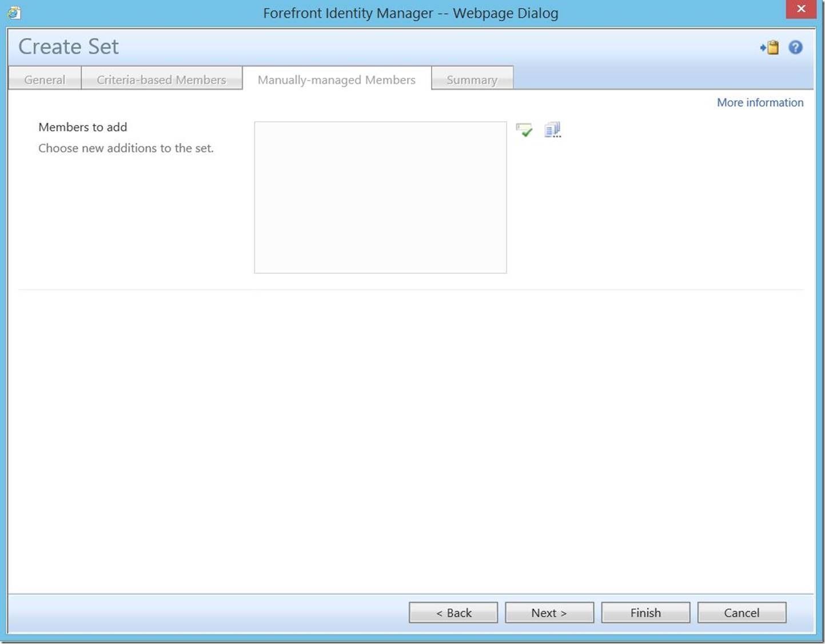Viewport: 825px width, 644px height.
Task: Click the "Create Set" heading
Action: click(69, 46)
